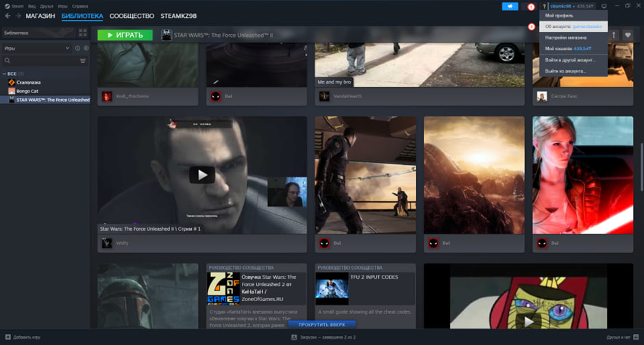Open the Справка menu

(79, 6)
